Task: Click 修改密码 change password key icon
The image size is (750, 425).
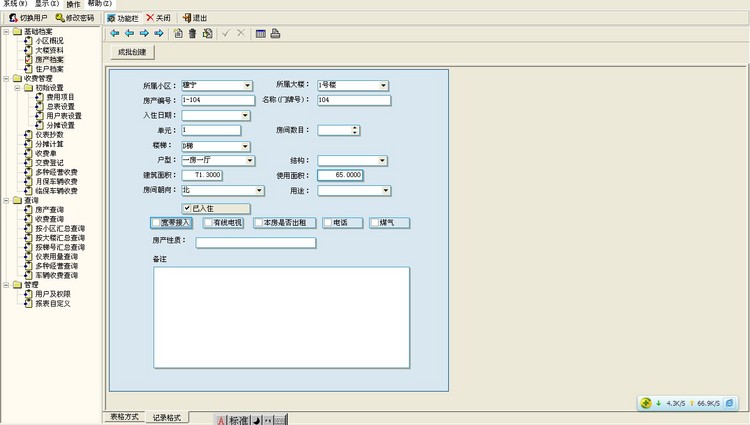Action: [60, 17]
